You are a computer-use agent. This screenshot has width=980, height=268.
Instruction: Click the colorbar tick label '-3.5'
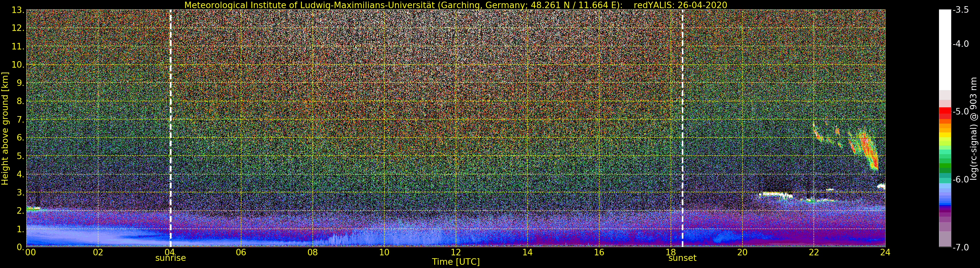[960, 10]
